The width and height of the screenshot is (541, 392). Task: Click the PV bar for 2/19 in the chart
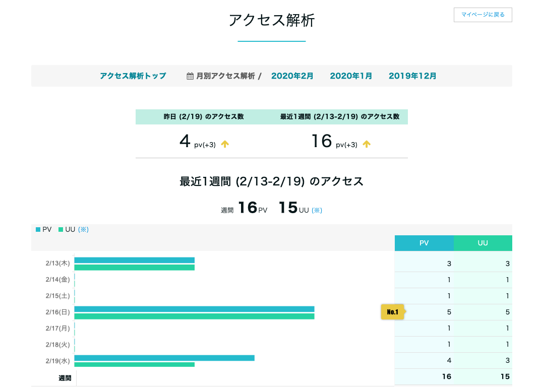tap(164, 357)
